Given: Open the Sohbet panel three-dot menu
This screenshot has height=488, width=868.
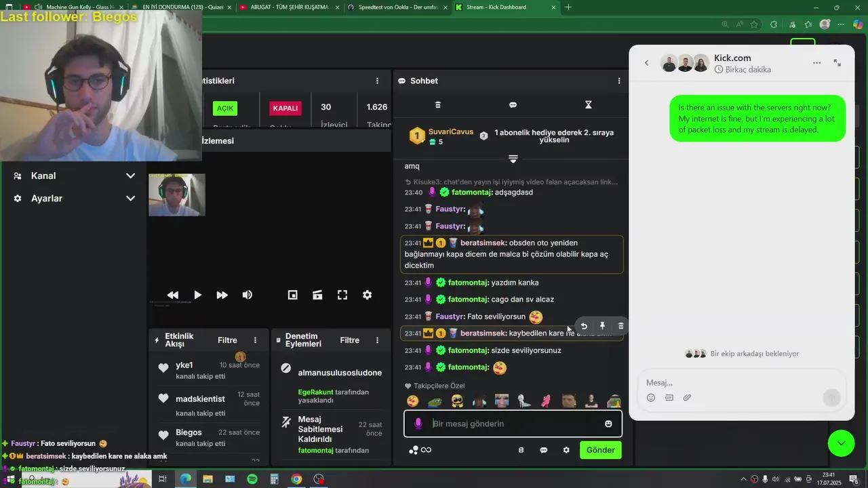Looking at the screenshot, I should coord(618,81).
